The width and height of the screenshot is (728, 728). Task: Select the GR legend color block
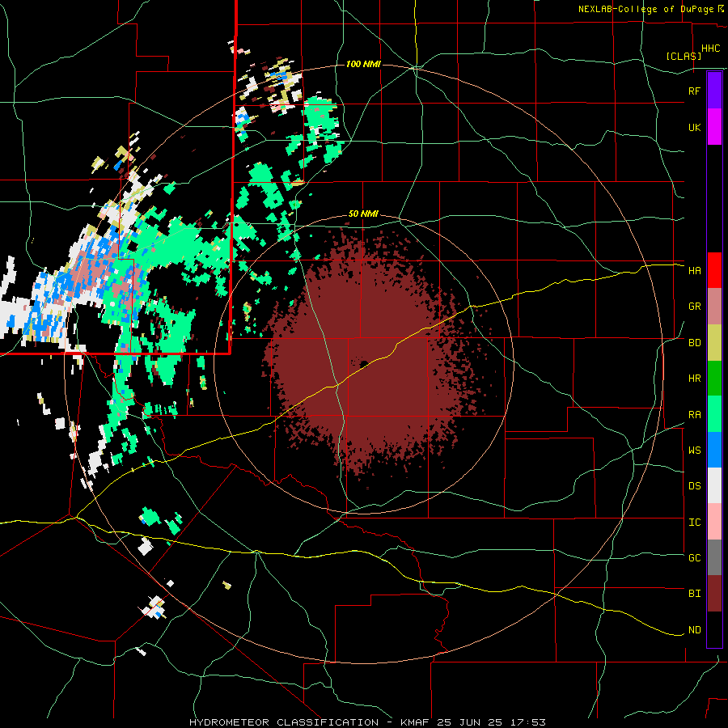pyautogui.click(x=714, y=306)
